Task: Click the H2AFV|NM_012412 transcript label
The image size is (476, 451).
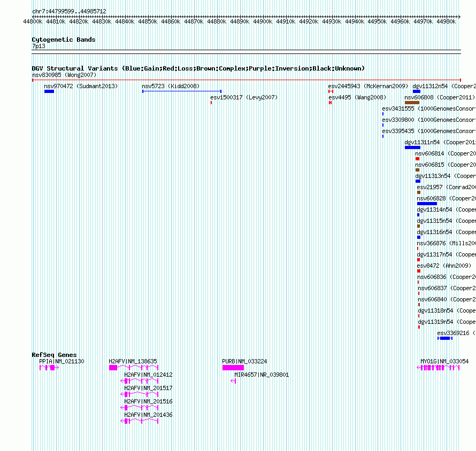Action: [x=148, y=375]
